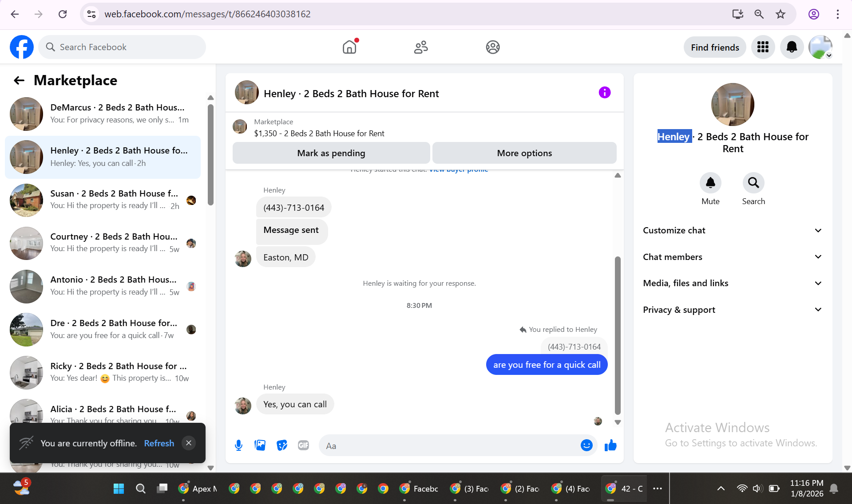The image size is (852, 504).
Task: Reload the page with browser refresh
Action: coord(63,14)
